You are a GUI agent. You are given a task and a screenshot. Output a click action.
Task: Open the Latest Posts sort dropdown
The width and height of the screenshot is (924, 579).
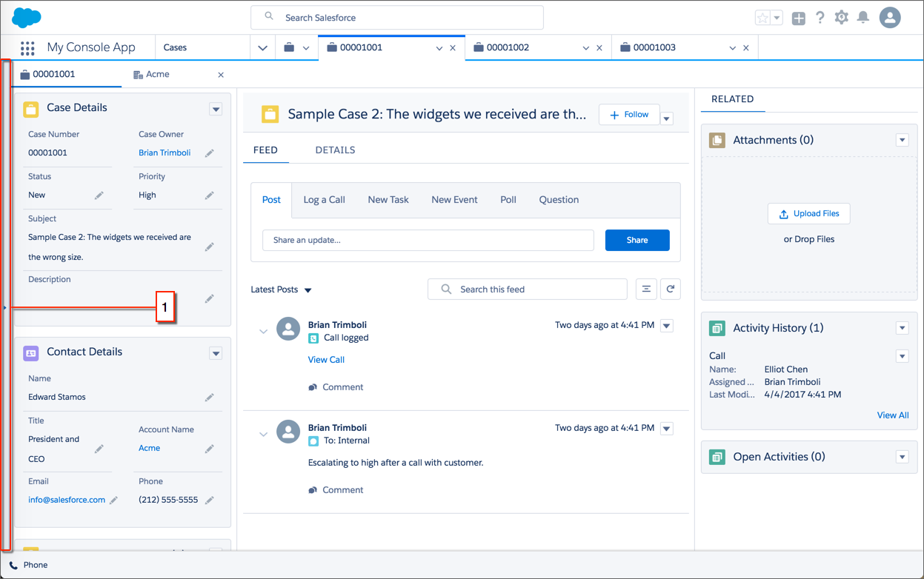pos(282,289)
